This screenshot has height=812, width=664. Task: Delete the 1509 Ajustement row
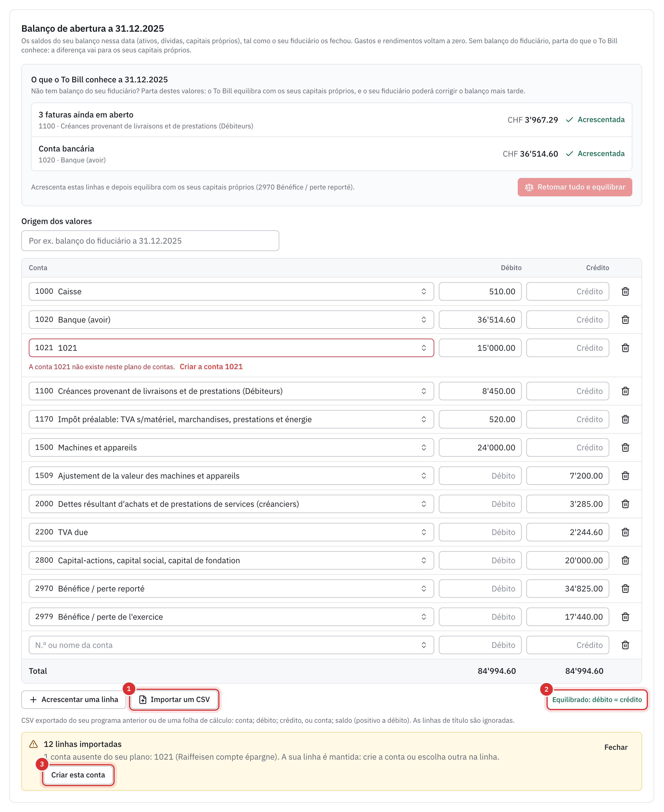pos(625,476)
